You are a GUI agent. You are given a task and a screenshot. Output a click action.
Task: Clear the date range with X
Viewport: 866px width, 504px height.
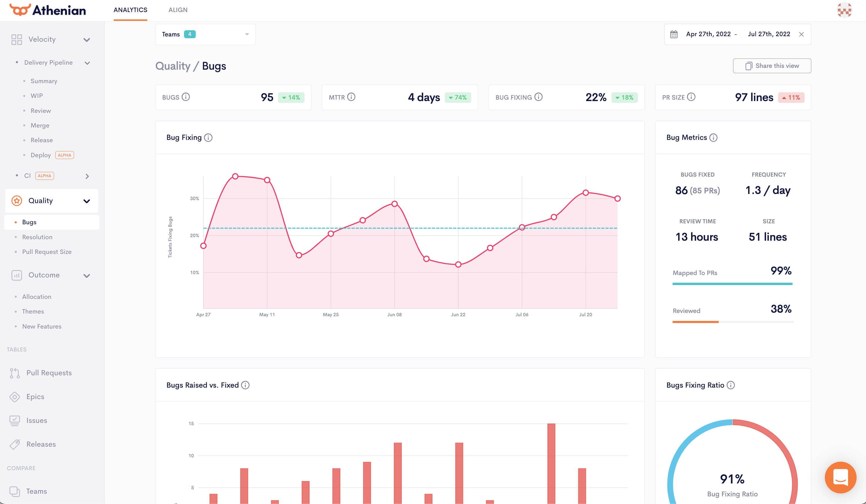(801, 34)
